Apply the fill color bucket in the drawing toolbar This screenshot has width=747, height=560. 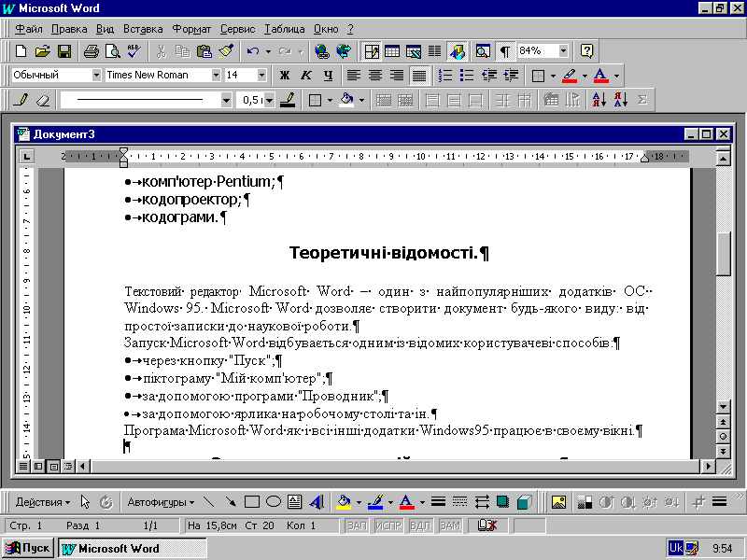click(x=344, y=502)
